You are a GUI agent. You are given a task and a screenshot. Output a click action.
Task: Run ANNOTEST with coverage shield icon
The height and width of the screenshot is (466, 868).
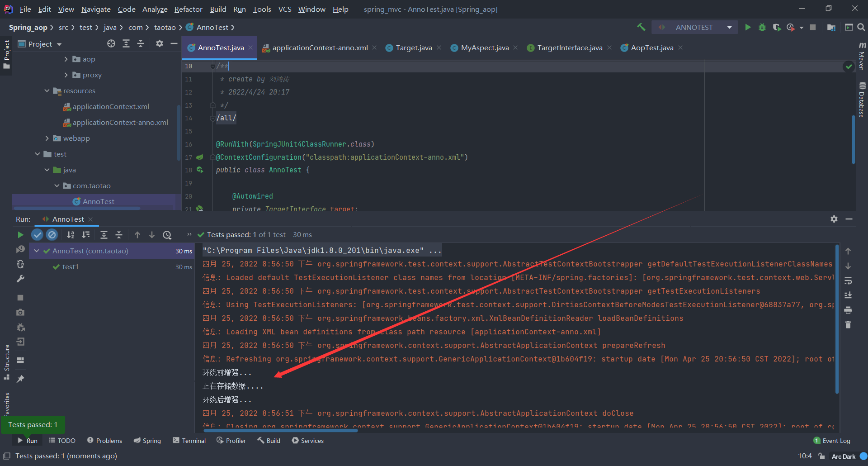(777, 27)
